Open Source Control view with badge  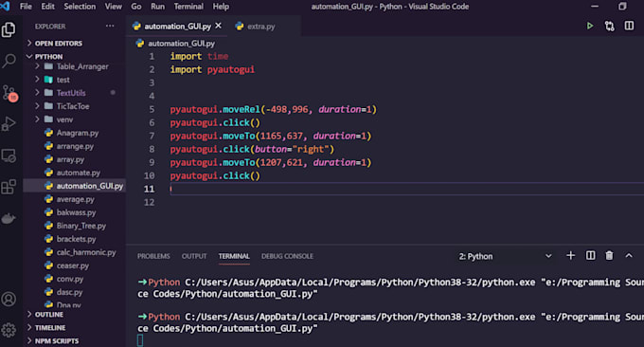pos(9,93)
